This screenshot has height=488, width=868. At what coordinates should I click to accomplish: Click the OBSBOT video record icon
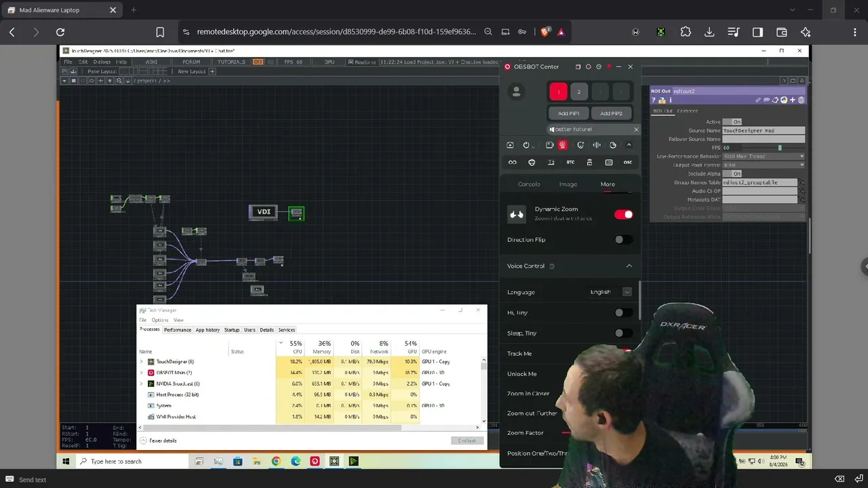tap(550, 145)
